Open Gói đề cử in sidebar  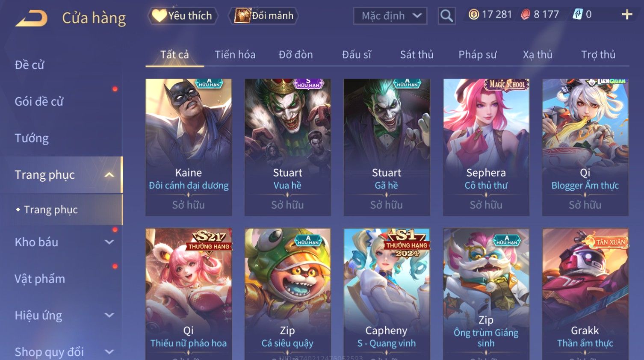click(x=39, y=102)
